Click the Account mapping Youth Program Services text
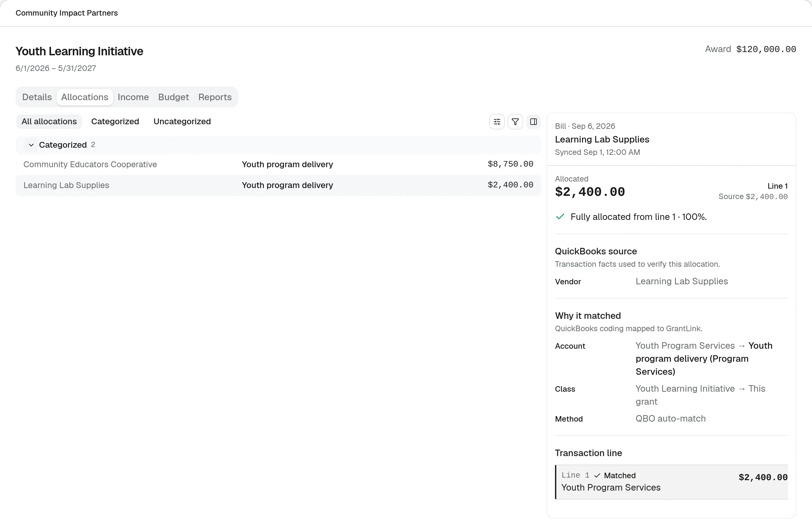Viewport: 812px width, 527px height. [685, 345]
